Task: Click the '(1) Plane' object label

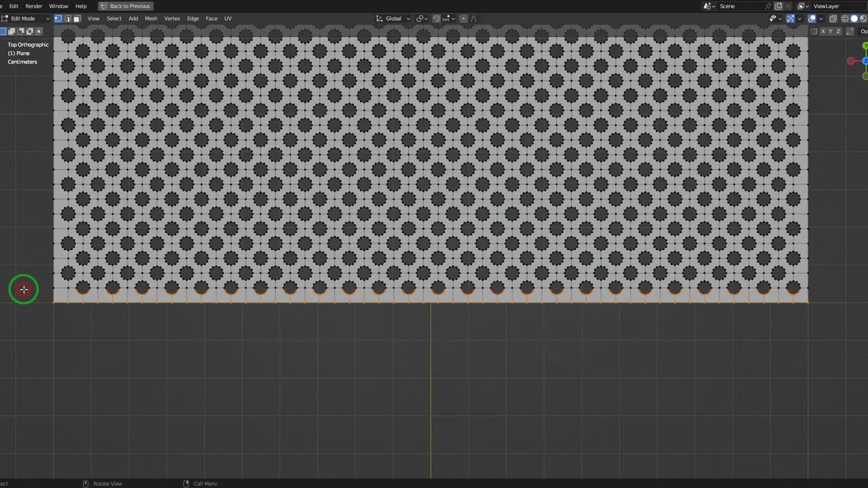Action: (x=19, y=53)
